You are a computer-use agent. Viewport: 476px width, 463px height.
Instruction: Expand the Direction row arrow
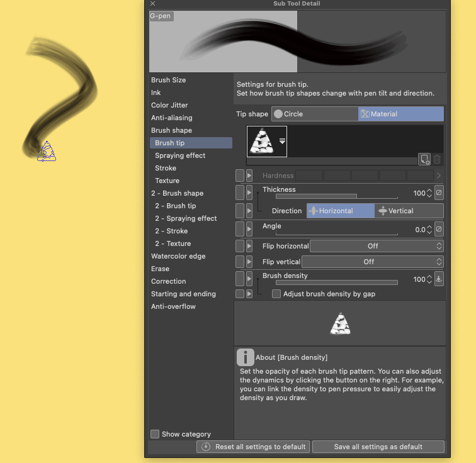(249, 211)
